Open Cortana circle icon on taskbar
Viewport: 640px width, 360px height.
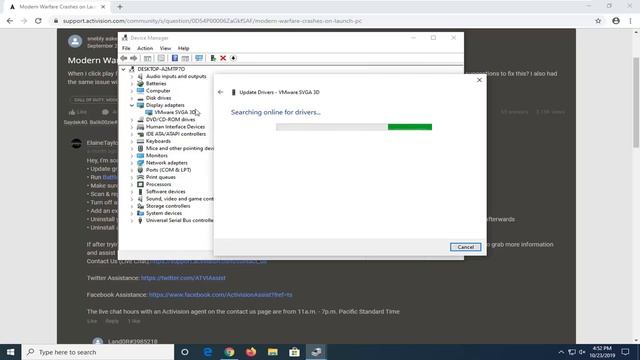pyautogui.click(x=184, y=352)
